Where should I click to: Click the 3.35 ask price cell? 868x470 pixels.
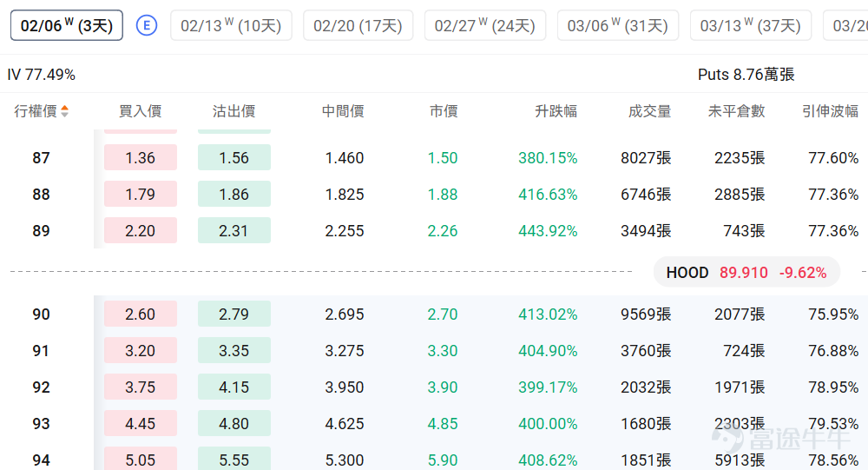234,350
